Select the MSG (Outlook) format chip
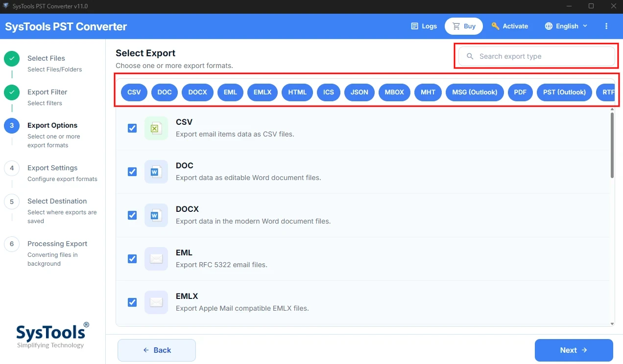Image resolution: width=623 pixels, height=364 pixels. coord(475,92)
